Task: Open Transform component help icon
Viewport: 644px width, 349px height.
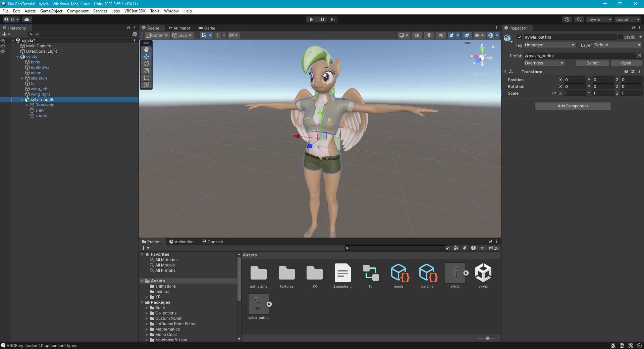Action: (626, 71)
